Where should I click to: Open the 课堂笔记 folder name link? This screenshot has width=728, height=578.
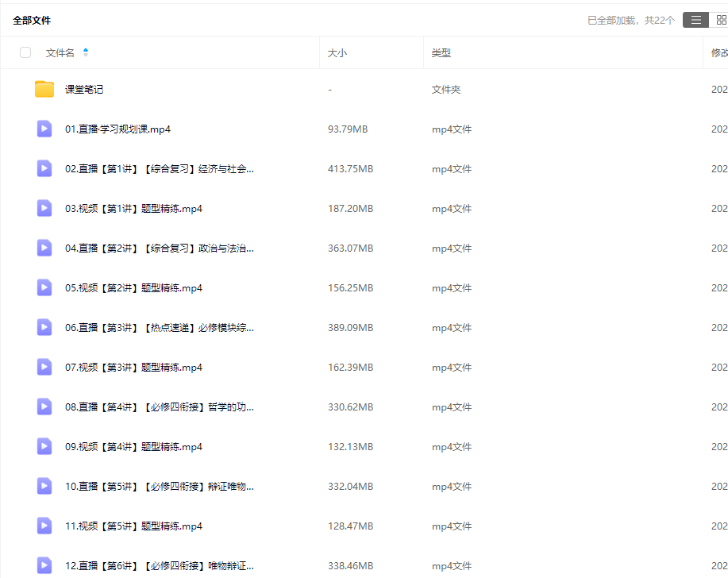click(x=84, y=90)
